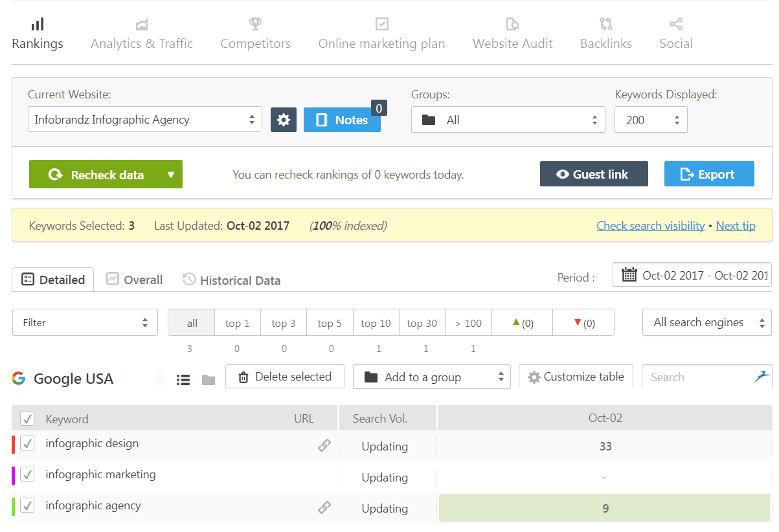Viewport: 779px width, 532px height.
Task: Open the Website Audit section
Action: point(512,32)
